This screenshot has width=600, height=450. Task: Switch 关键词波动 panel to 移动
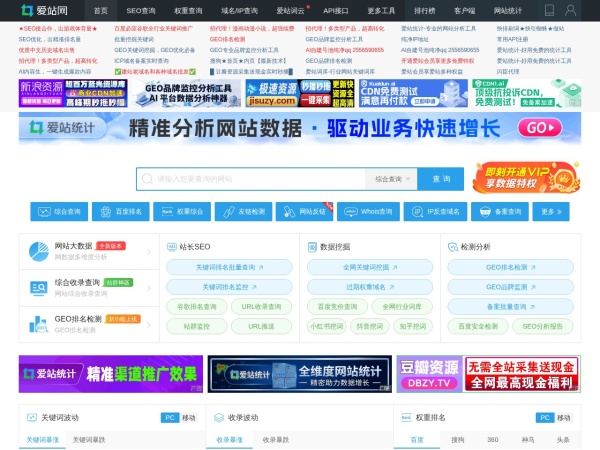point(189,417)
